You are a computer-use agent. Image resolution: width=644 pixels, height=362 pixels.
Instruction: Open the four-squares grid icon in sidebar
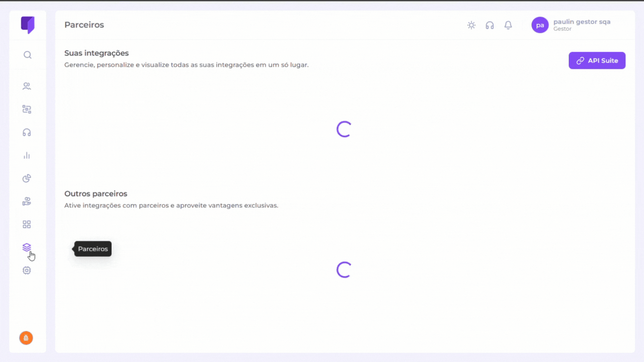point(27,224)
